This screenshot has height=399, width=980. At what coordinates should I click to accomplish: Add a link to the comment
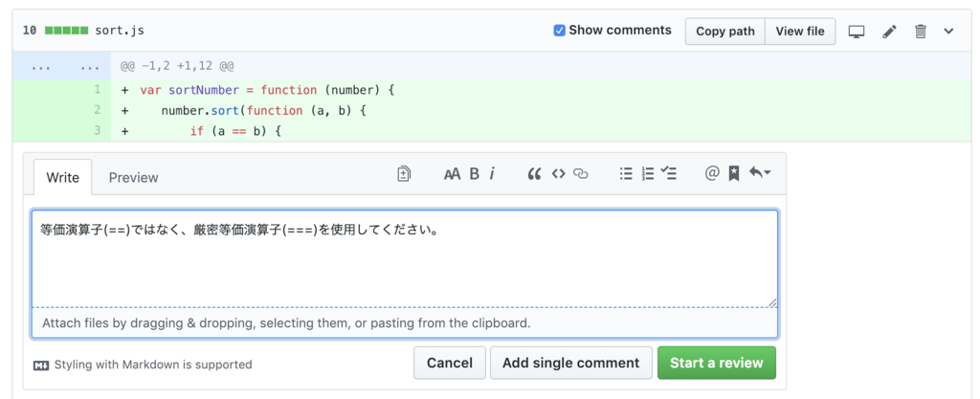pos(581,174)
